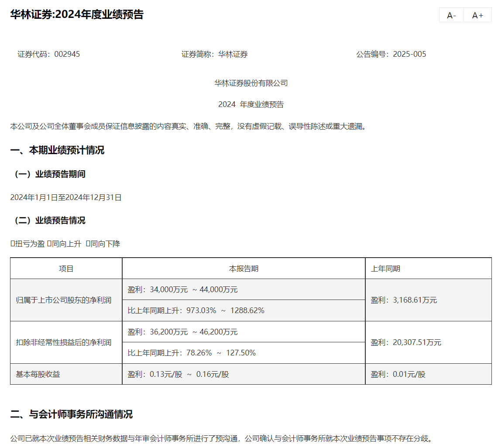
Task: Select the 证券简称：华林证券 text
Action: pos(215,54)
